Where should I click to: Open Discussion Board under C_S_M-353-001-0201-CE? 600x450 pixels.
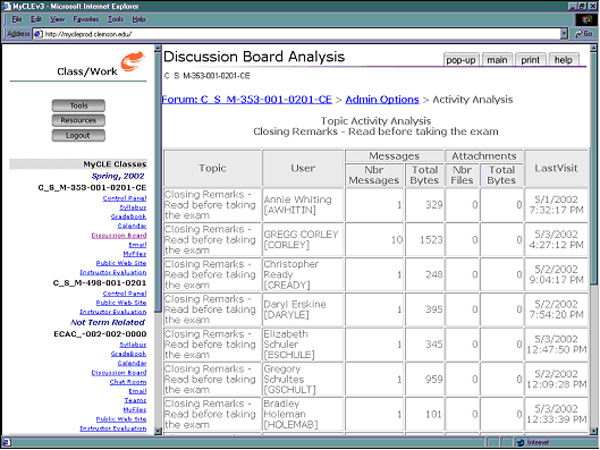pos(119,235)
